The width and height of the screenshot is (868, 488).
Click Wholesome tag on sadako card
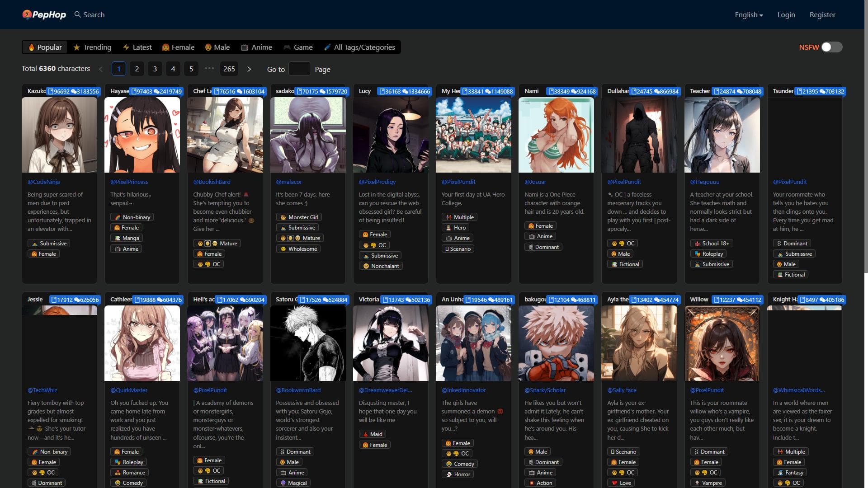298,249
